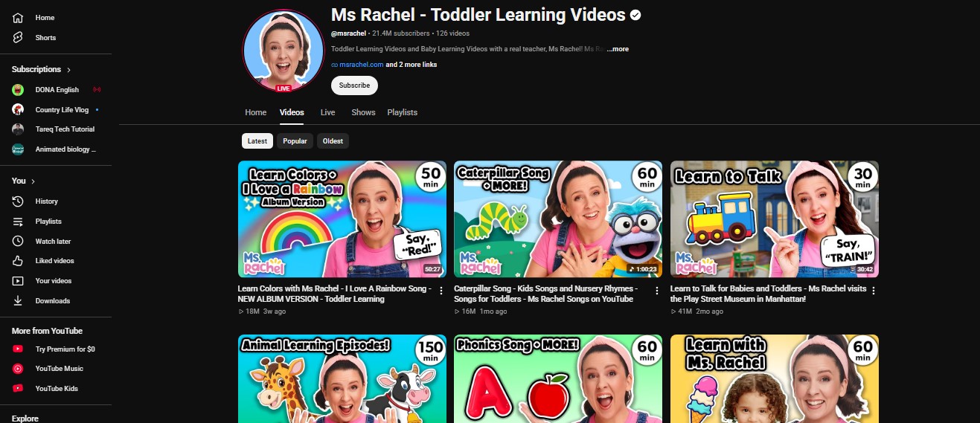The image size is (980, 423).
Task: Click 'and 2 more links'
Action: tap(411, 65)
